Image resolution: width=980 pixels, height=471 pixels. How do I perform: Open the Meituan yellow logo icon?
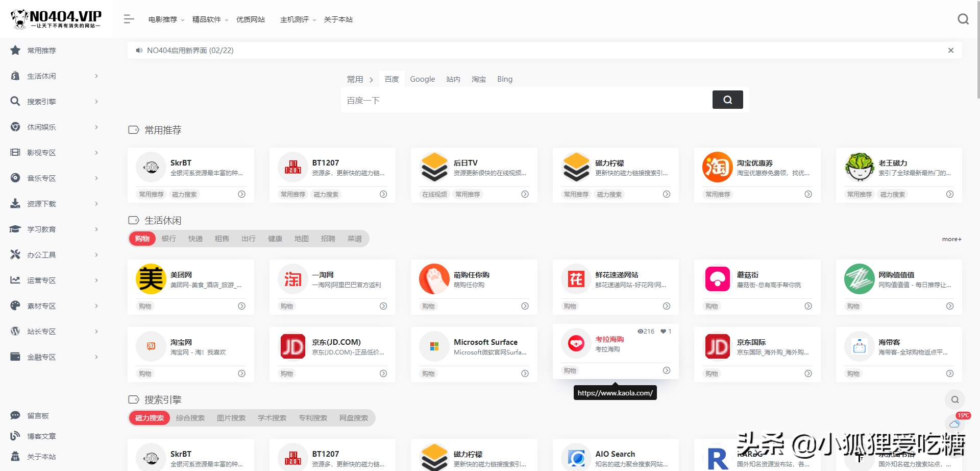pos(151,279)
